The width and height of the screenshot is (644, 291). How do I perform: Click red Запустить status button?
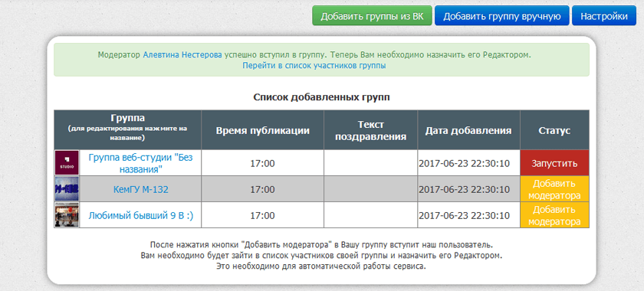554,163
